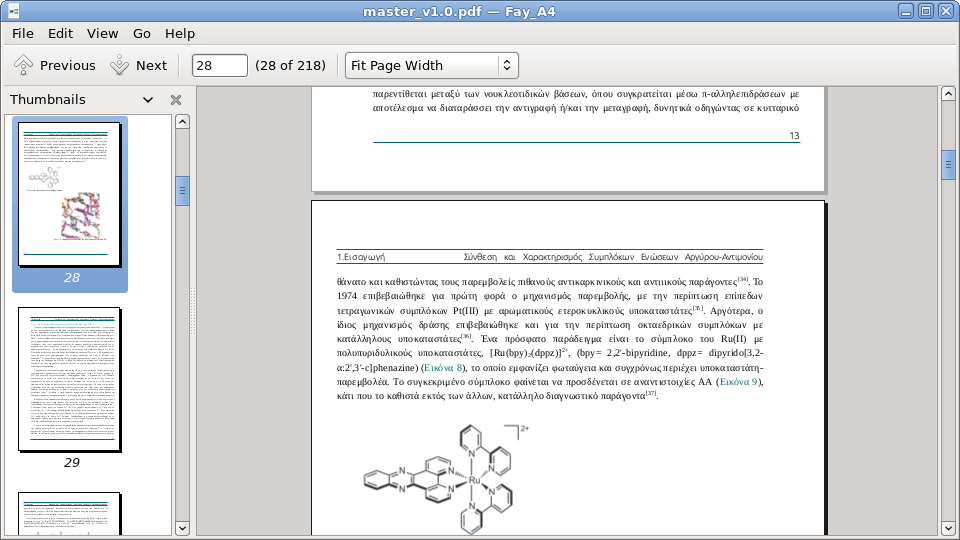Click the Next page arrow icon

[120, 66]
